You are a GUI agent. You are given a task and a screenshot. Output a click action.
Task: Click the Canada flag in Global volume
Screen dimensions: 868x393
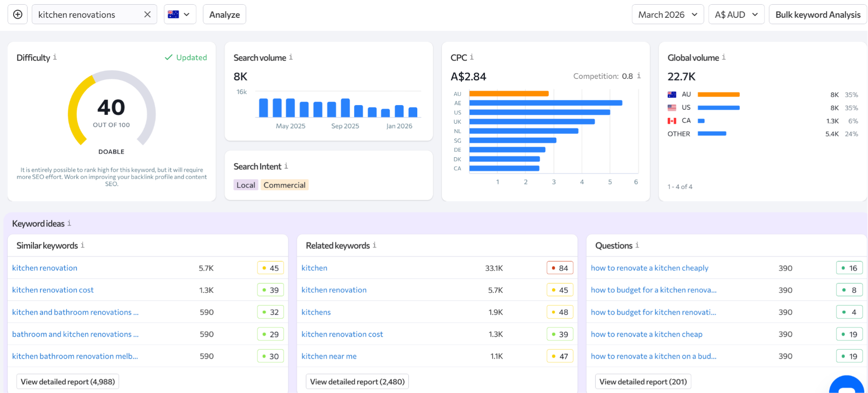[x=672, y=121]
